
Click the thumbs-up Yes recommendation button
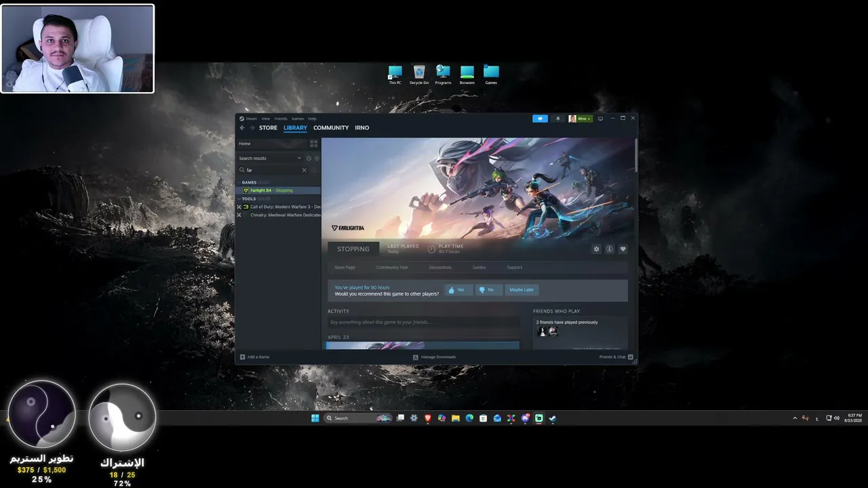[458, 290]
